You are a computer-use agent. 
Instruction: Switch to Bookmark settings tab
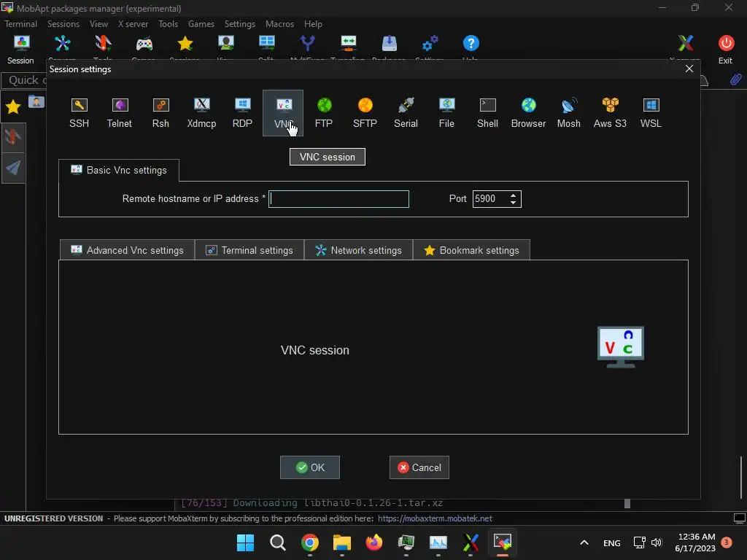coord(471,250)
